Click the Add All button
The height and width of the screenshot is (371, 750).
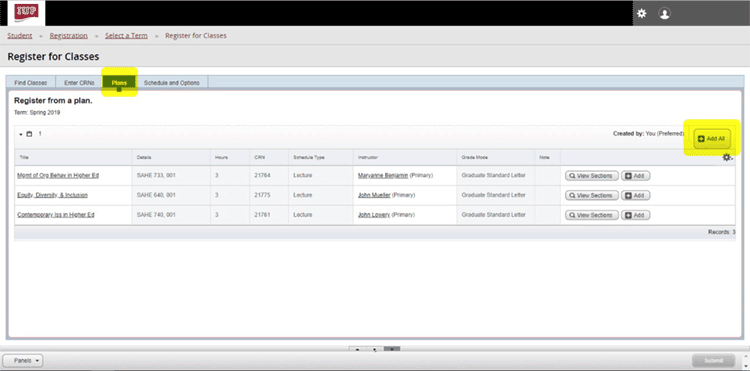(712, 139)
